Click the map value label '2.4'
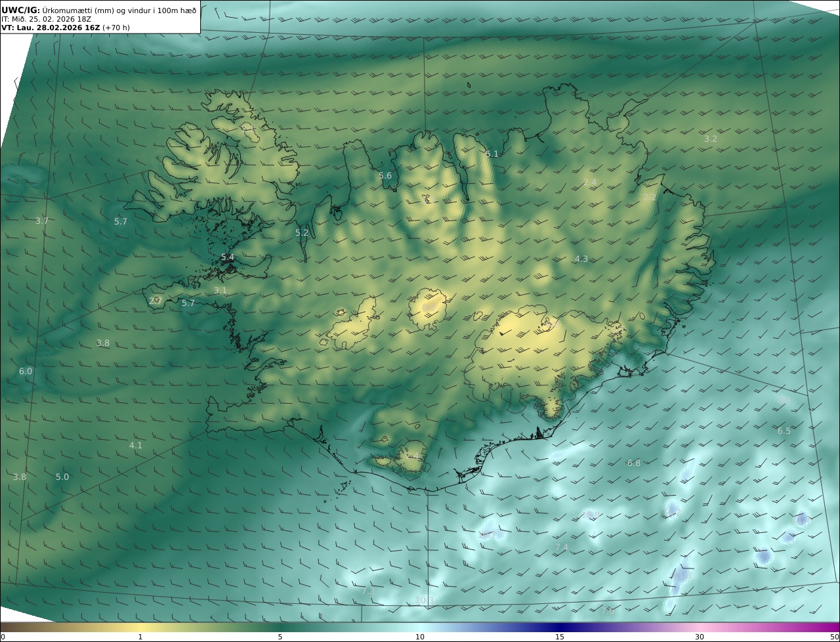840x642 pixels. 590,182
